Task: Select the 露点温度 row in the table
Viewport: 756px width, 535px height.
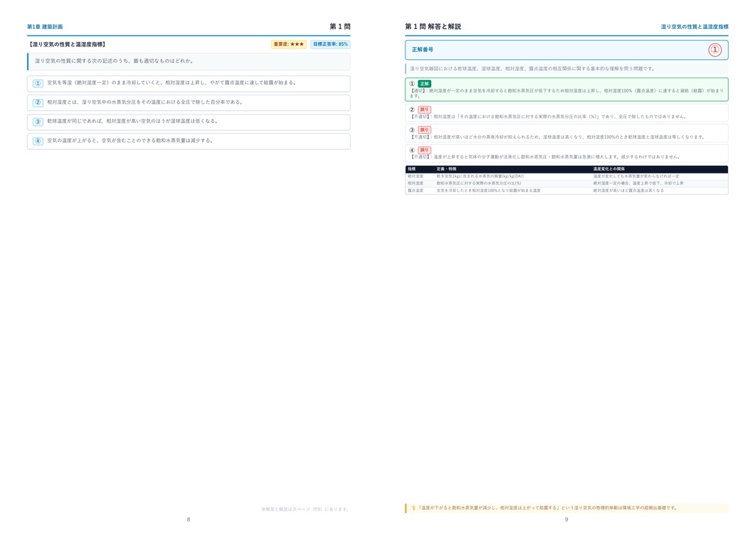Action: click(566, 191)
